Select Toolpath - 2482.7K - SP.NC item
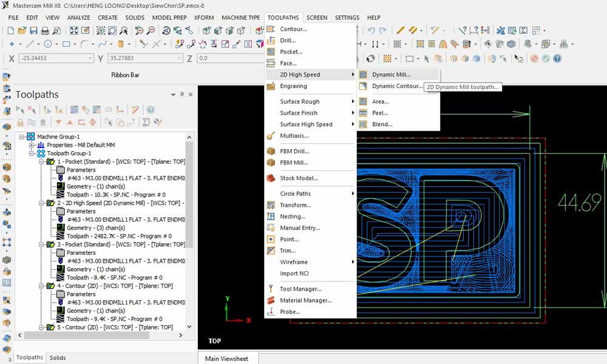This screenshot has width=607, height=364. [119, 236]
